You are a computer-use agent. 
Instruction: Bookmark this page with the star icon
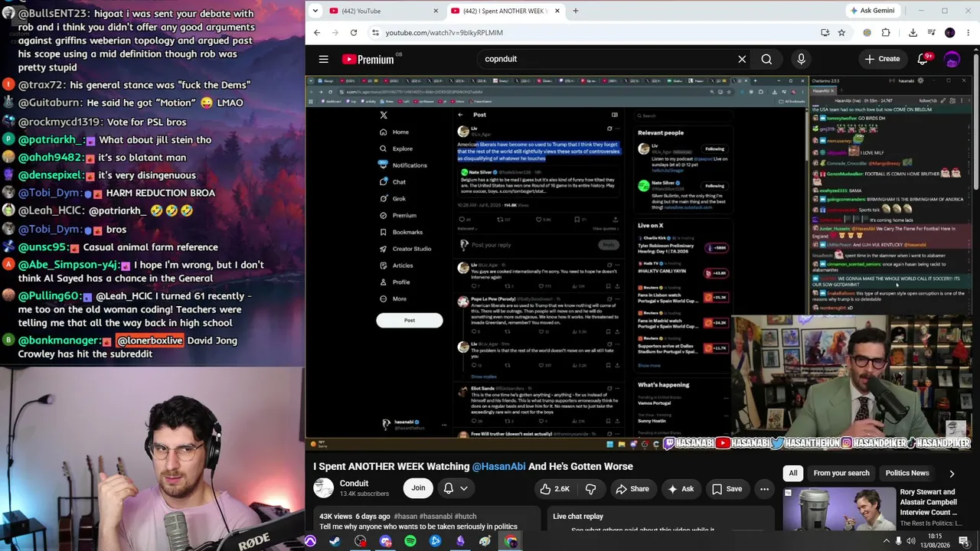click(x=841, y=33)
